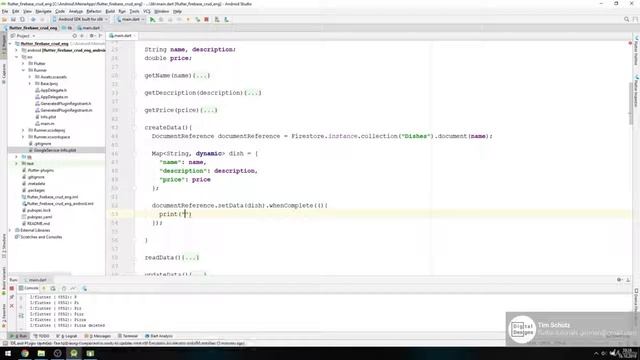The width and height of the screenshot is (640, 360).
Task: Select Android Studio icon in taskbar
Action: pyautogui.click(x=74, y=353)
